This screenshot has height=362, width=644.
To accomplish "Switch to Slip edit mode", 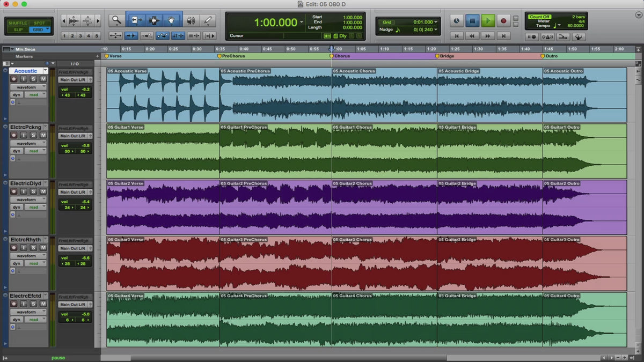I will point(17,29).
